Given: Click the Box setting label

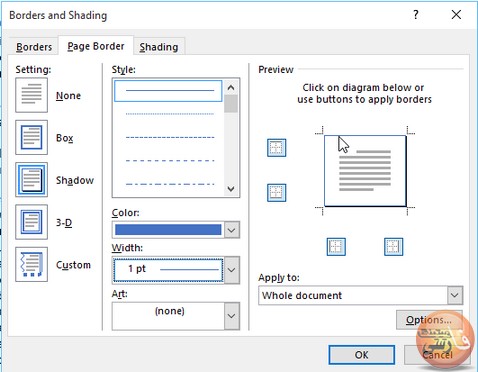Looking at the screenshot, I should point(64,138).
